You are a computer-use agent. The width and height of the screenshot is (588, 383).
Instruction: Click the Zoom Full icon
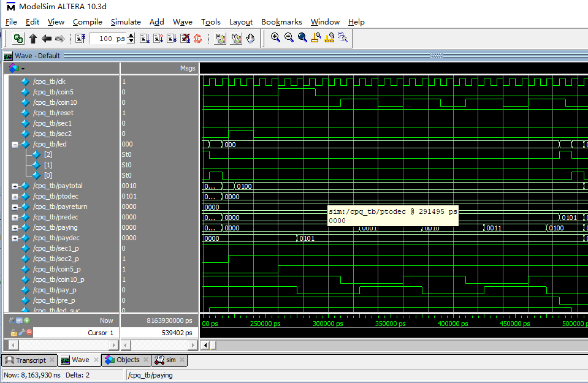[302, 38]
